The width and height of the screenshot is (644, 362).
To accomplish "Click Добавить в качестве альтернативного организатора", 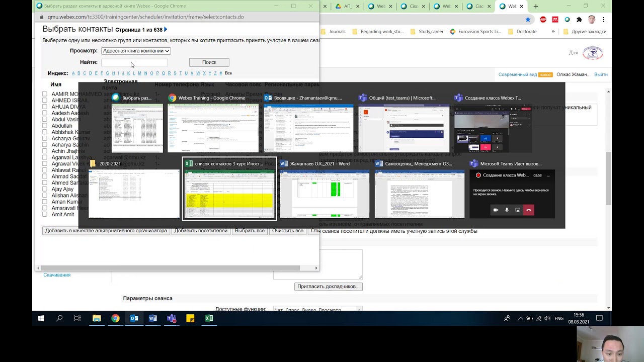I will (x=106, y=231).
